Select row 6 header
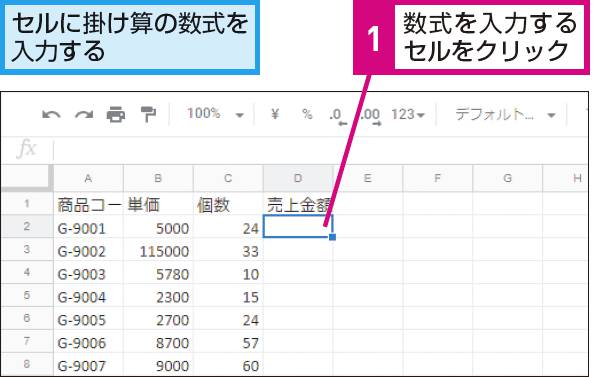The width and height of the screenshot is (600, 377). [x=27, y=318]
